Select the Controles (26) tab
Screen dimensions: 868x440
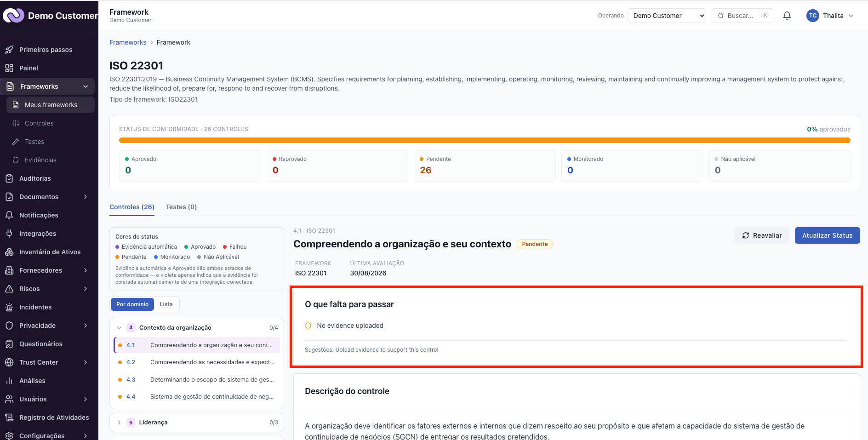click(x=132, y=207)
